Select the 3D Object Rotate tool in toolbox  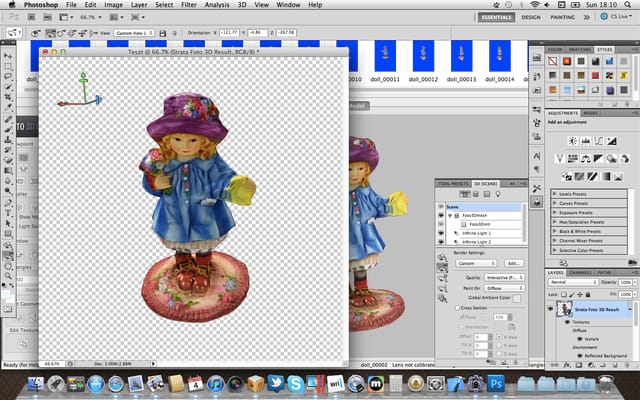pos(8,245)
